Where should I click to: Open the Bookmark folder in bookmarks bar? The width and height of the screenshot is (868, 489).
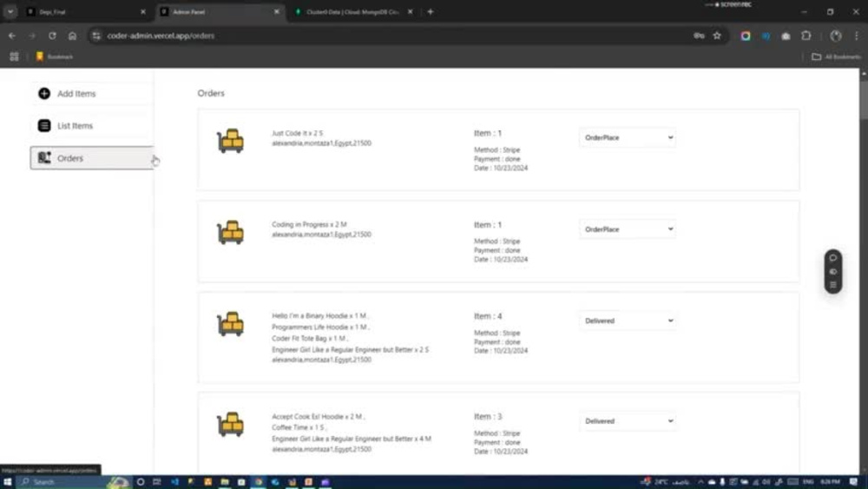pyautogui.click(x=54, y=56)
